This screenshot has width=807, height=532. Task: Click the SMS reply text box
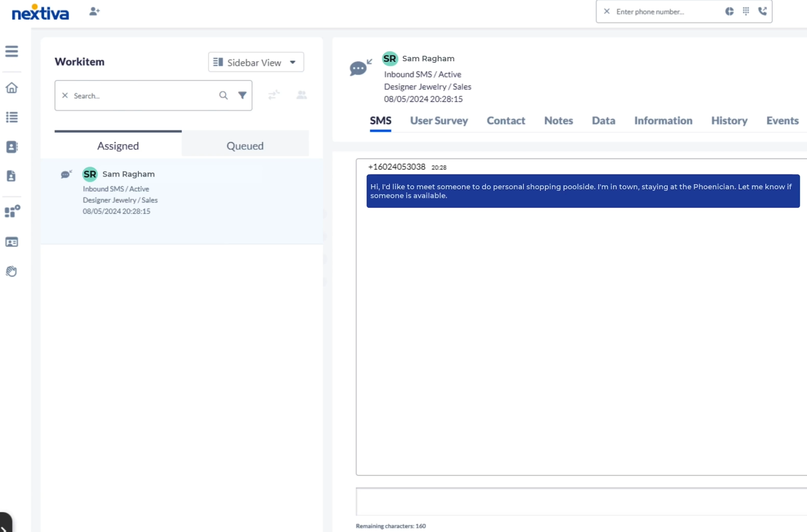click(579, 501)
